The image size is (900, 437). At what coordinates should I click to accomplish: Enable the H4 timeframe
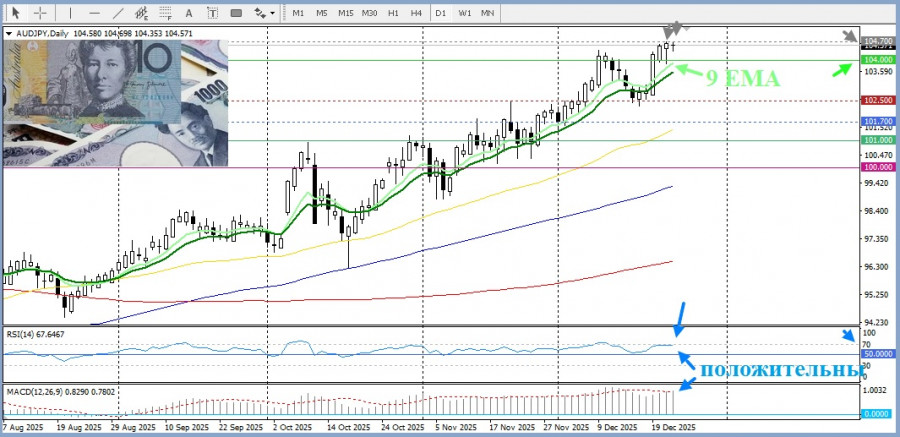(414, 13)
